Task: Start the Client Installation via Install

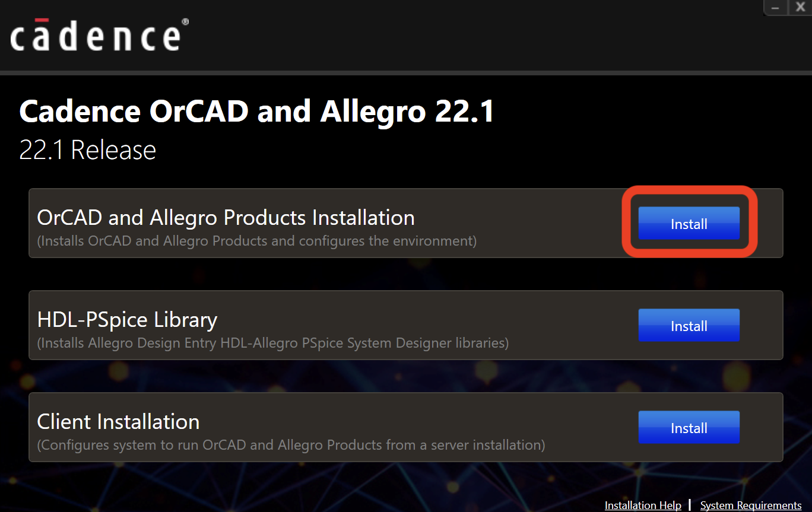Action: coord(689,427)
